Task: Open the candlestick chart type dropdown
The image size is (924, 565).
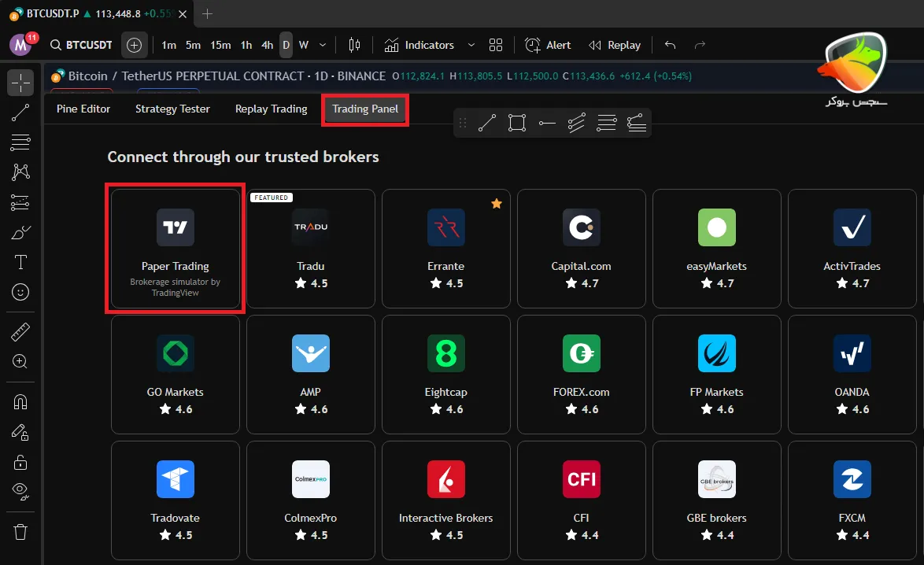Action: coord(354,45)
